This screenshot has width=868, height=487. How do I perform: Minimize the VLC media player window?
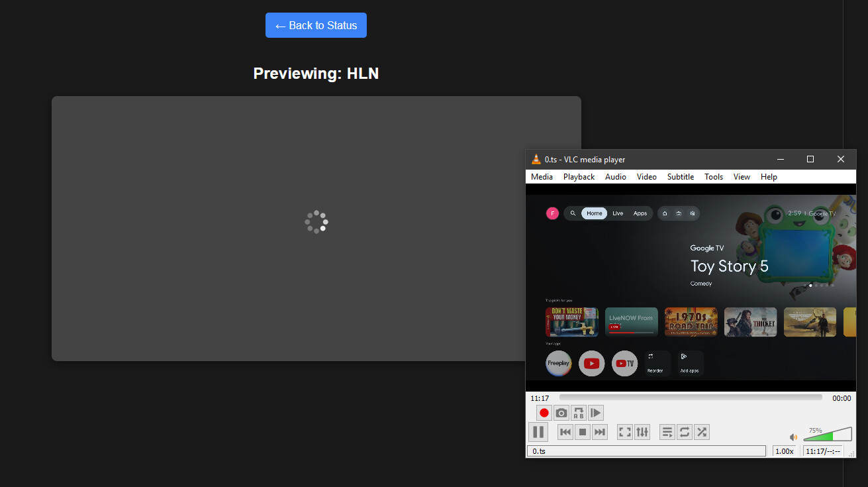click(x=780, y=159)
